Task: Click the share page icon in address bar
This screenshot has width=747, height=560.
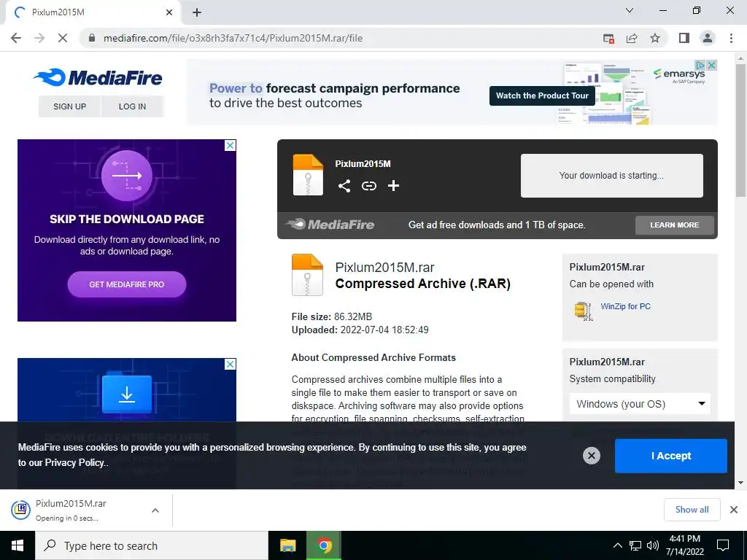Action: pyautogui.click(x=632, y=38)
